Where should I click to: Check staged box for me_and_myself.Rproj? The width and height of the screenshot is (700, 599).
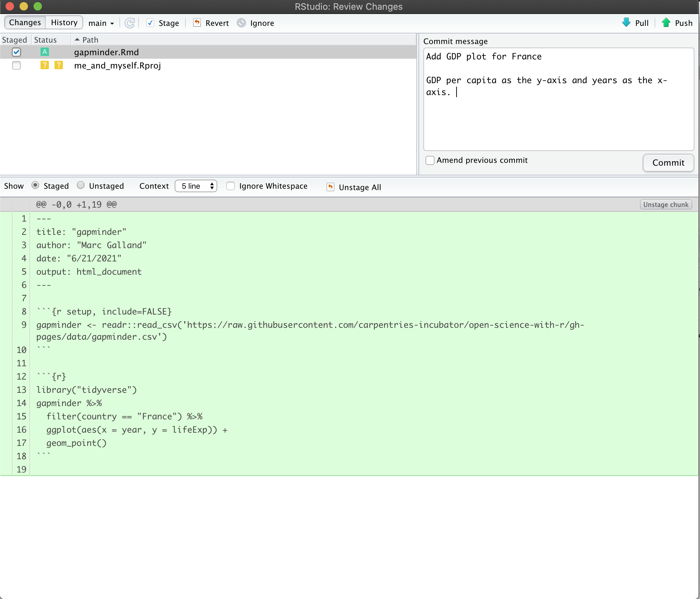[x=16, y=65]
